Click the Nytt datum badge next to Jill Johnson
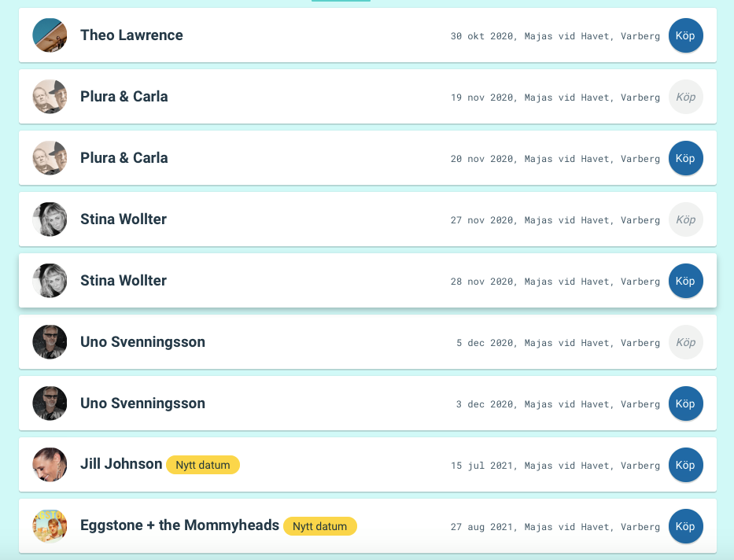The image size is (734, 560). (203, 465)
